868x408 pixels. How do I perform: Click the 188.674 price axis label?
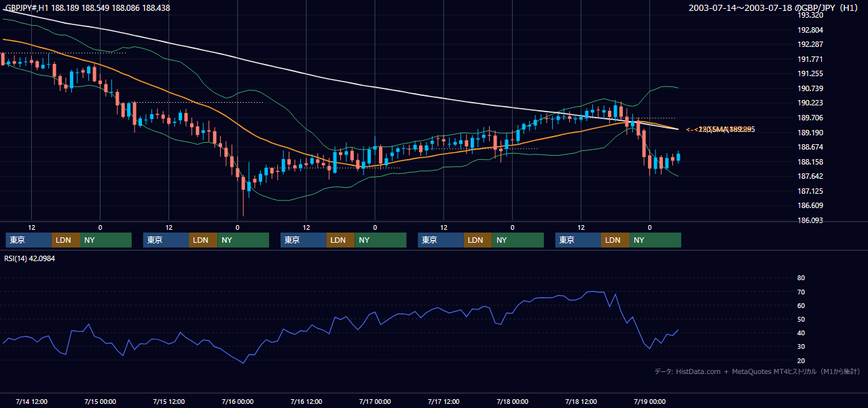(x=810, y=147)
